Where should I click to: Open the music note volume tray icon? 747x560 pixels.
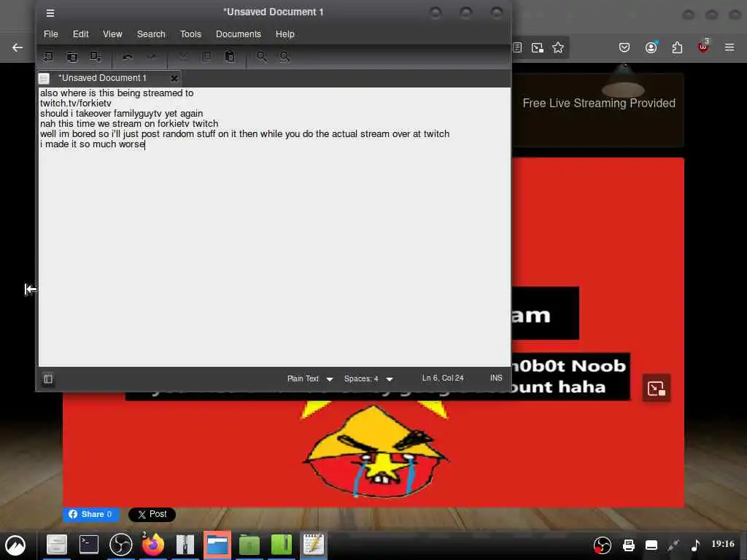pyautogui.click(x=695, y=545)
